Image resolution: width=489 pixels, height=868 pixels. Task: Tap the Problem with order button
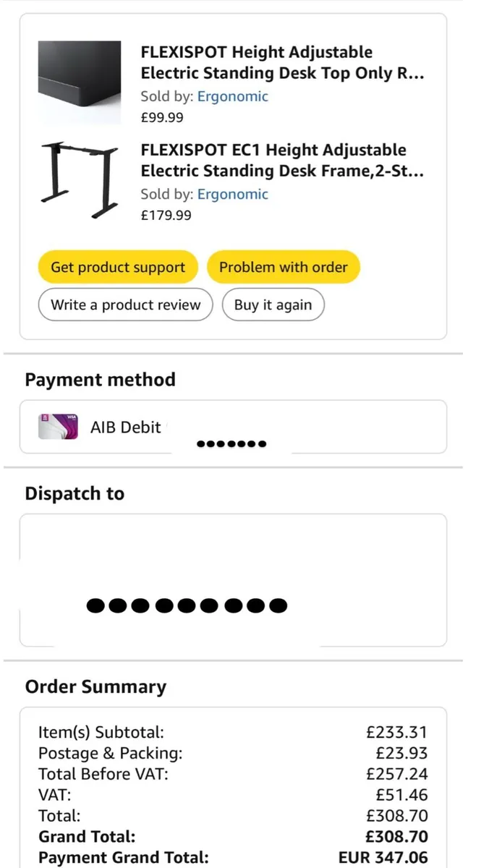tap(284, 267)
